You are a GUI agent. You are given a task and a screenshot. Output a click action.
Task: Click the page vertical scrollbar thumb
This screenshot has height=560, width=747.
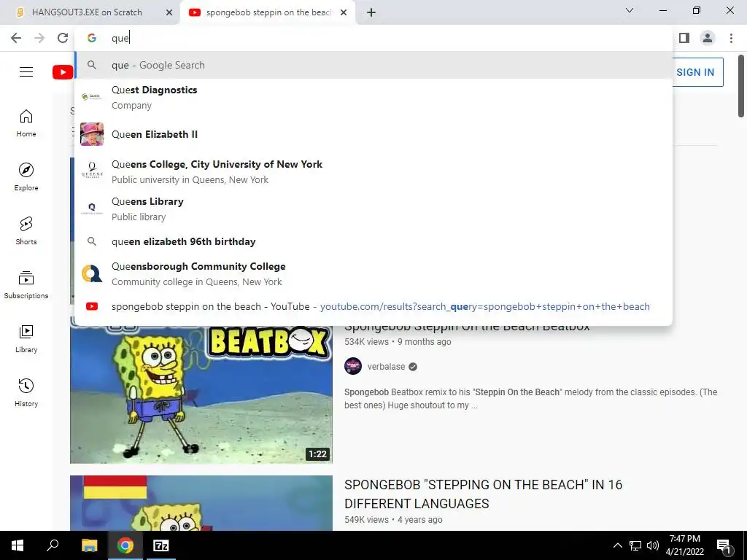741,86
